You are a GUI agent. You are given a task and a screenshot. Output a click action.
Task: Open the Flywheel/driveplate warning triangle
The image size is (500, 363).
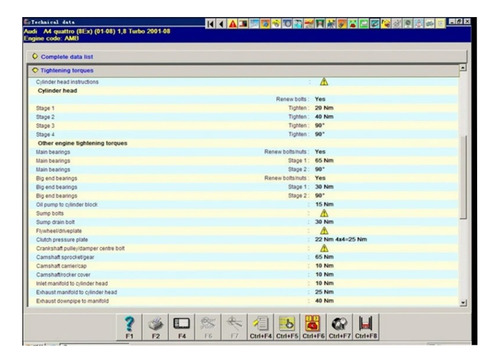click(324, 231)
